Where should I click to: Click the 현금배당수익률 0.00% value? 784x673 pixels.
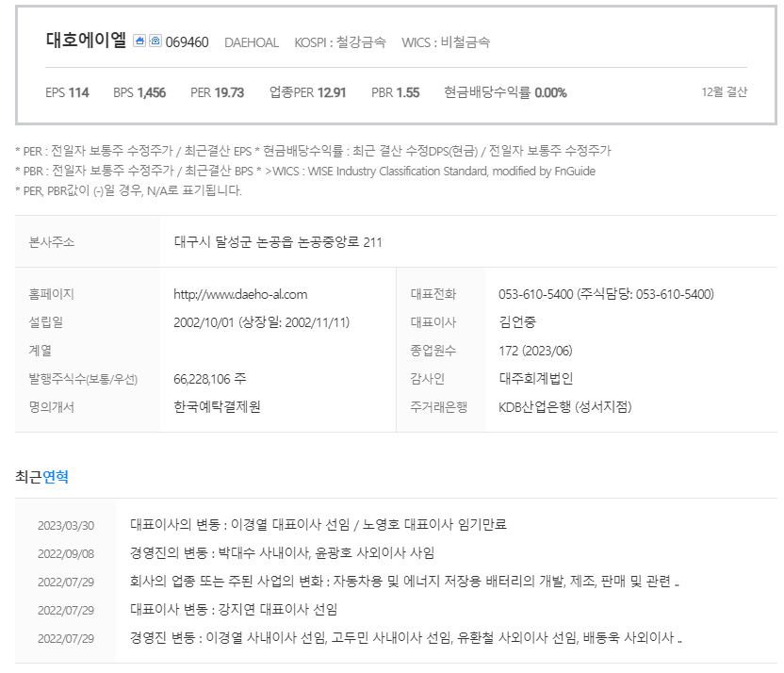(x=505, y=92)
